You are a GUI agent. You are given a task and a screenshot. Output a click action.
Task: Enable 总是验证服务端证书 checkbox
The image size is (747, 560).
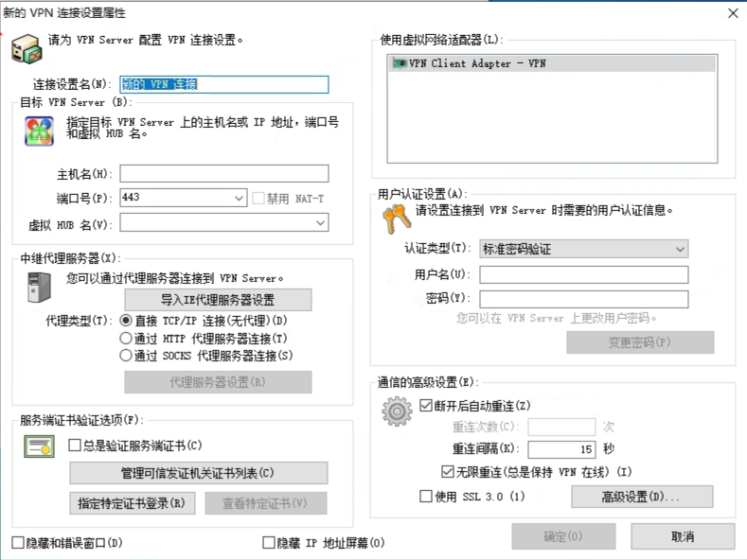[x=75, y=446]
